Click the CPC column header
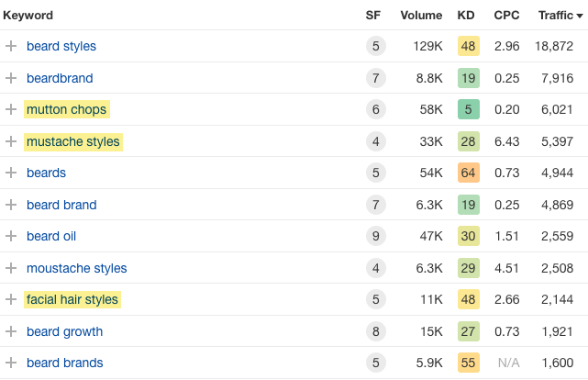This screenshot has width=588, height=380. click(506, 16)
